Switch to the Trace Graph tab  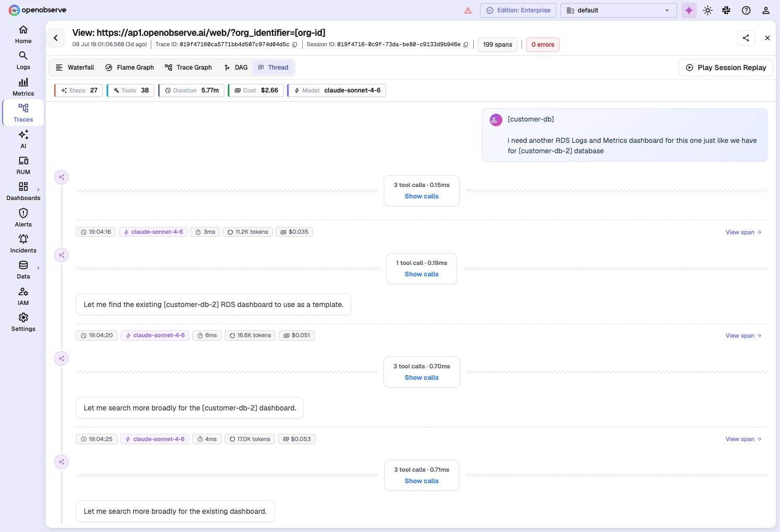pyautogui.click(x=188, y=68)
